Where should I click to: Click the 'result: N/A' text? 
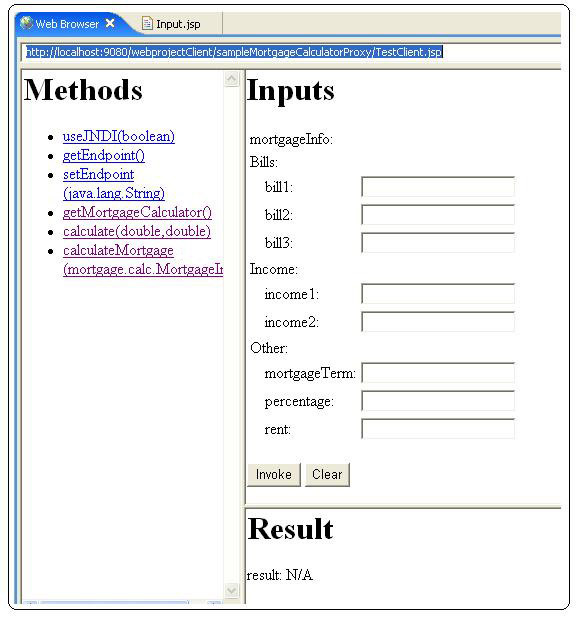tap(280, 575)
